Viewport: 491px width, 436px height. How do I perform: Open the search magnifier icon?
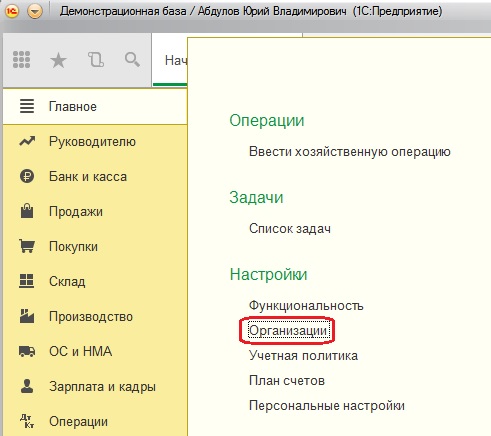pos(132,60)
